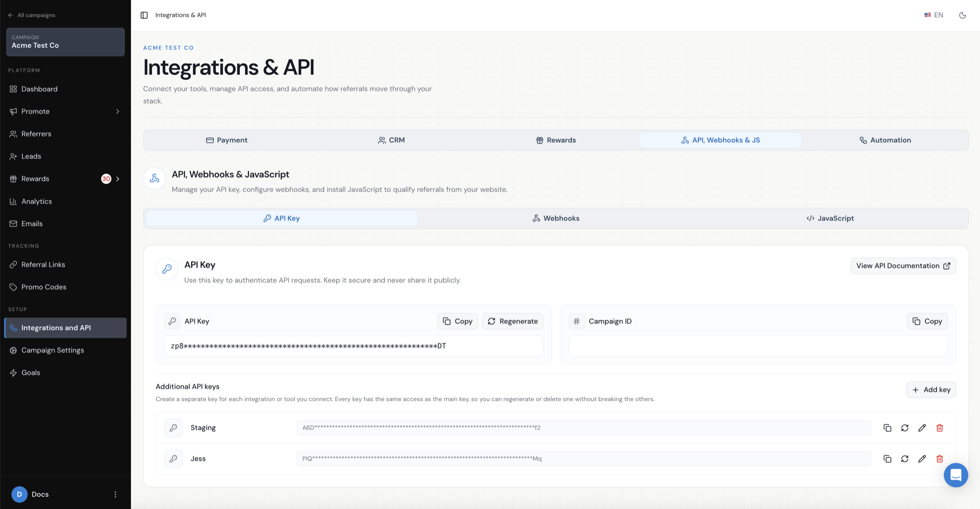Click the Docs avatar icon

19,494
